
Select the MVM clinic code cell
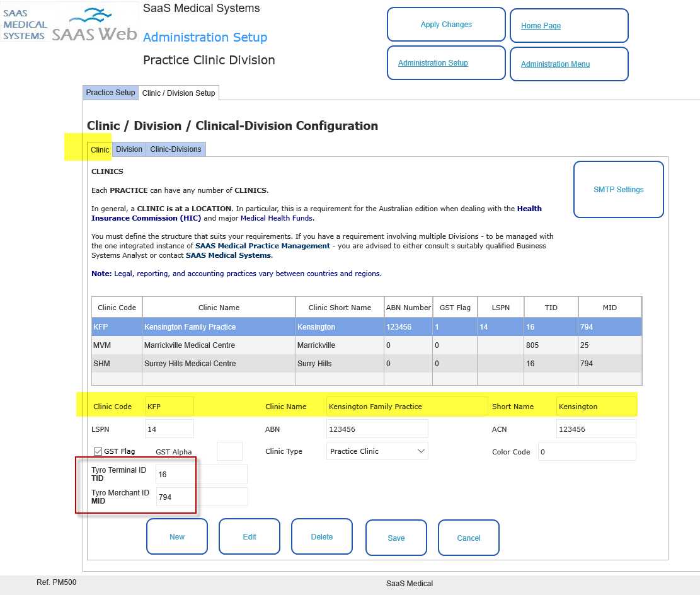[117, 345]
